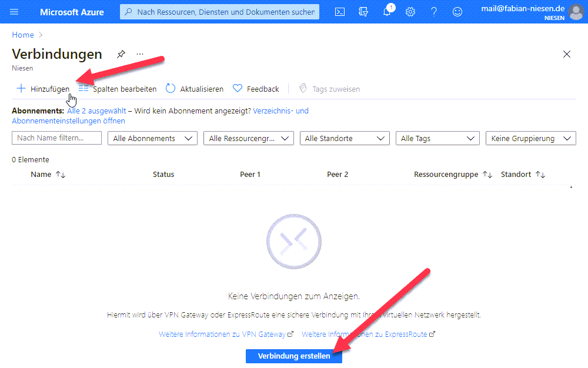Open the Alle Ressourcengruppen dropdown
This screenshot has height=368, width=588.
point(249,138)
